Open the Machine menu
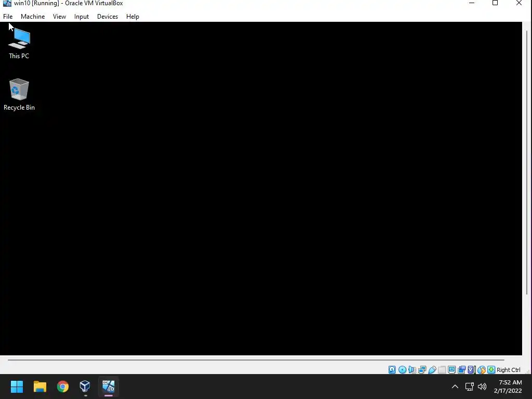This screenshot has width=532, height=399. tap(33, 16)
